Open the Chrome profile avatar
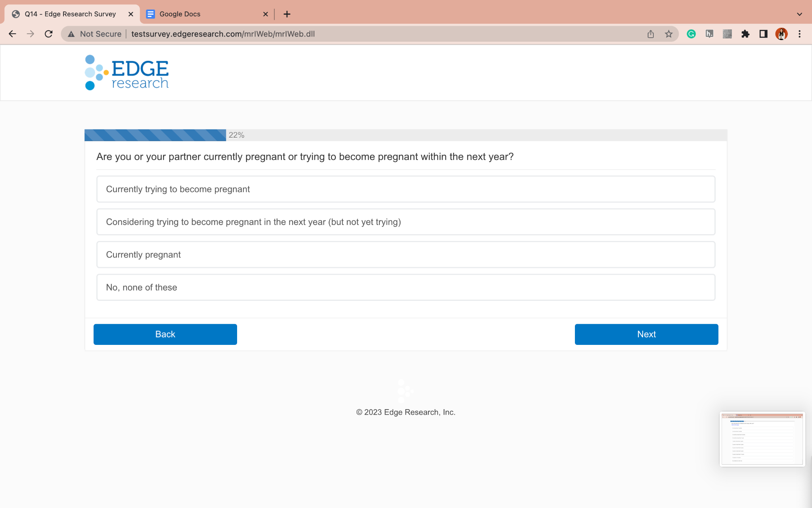This screenshot has height=508, width=812. tap(781, 34)
